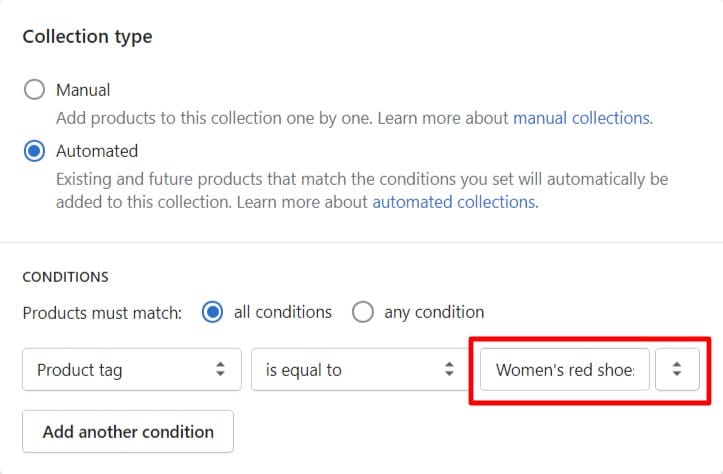Screen dimensions: 723x474
Task: Open the Product tag condition dropdown
Action: click(x=131, y=370)
